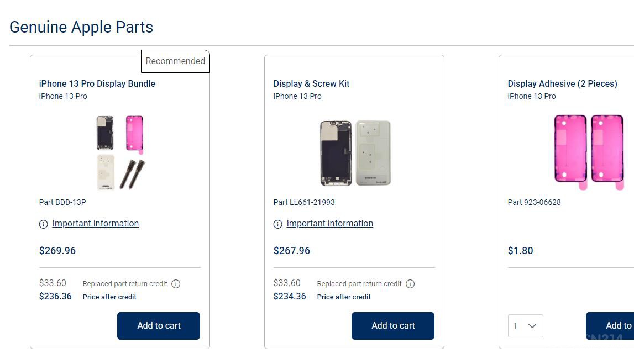634x364 pixels.
Task: Add iPhone 13 Pro Display Bundle to cart
Action: point(159,326)
